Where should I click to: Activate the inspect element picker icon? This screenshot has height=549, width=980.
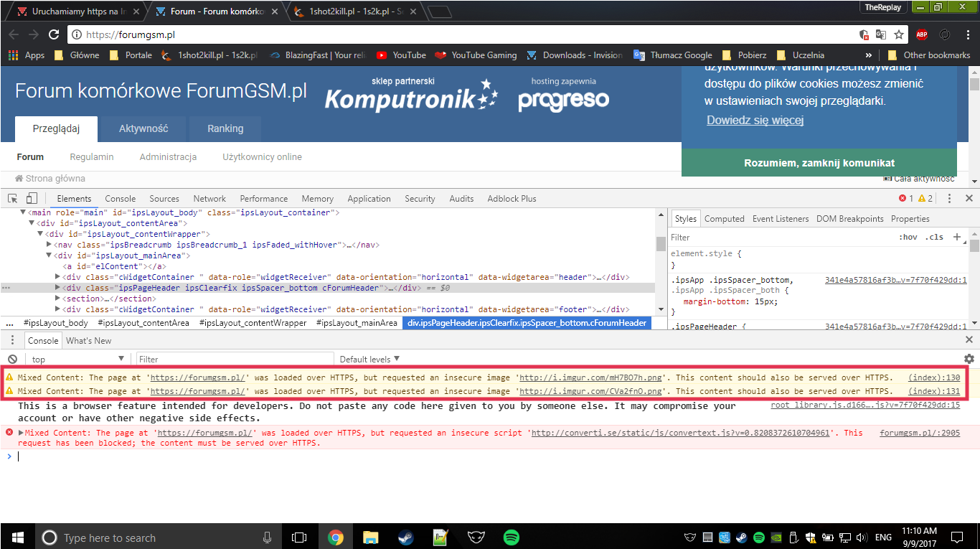12,199
